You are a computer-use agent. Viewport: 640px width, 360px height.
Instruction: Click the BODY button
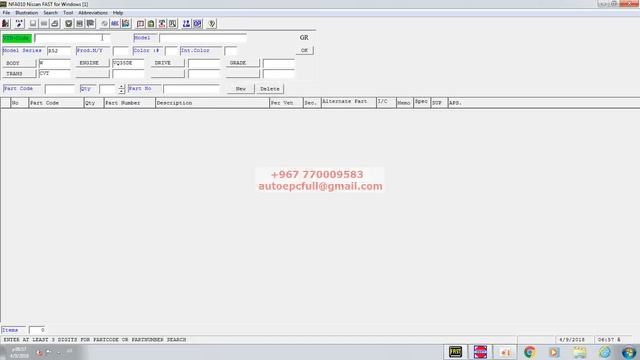pos(19,63)
